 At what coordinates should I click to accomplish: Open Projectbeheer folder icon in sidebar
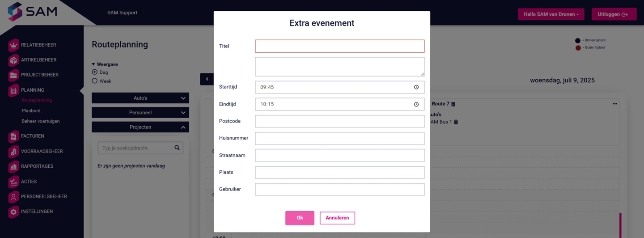13,75
